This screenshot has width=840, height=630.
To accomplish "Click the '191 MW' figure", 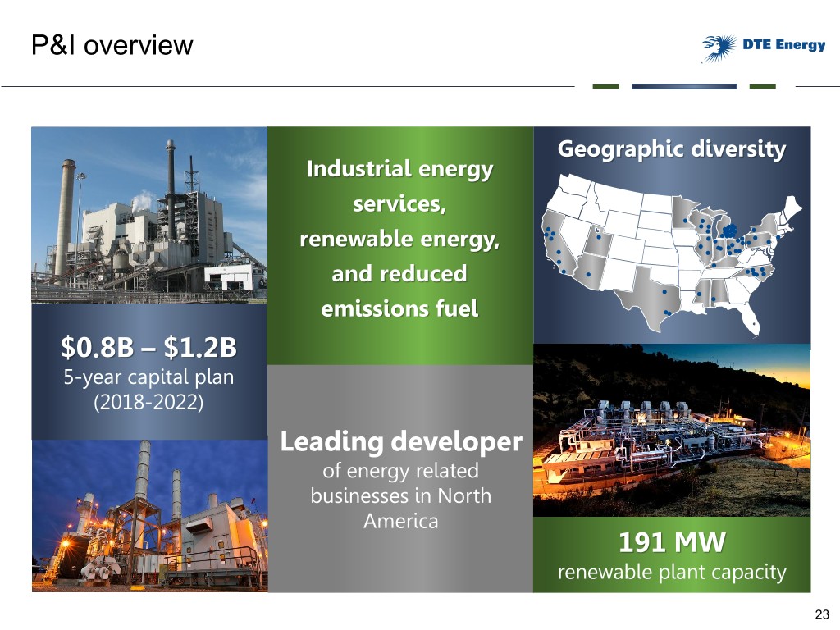I will (x=672, y=542).
